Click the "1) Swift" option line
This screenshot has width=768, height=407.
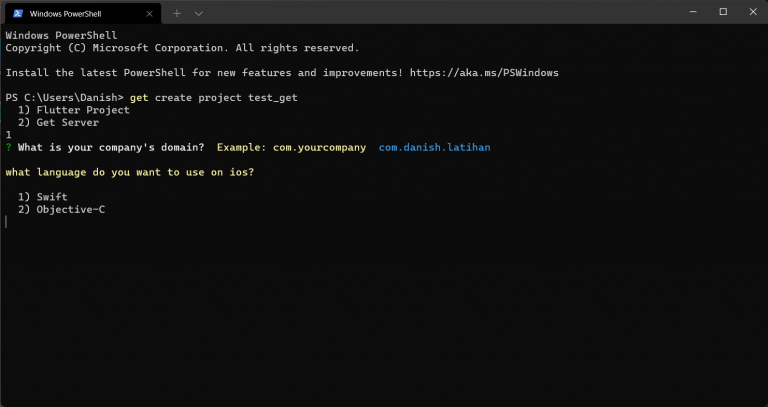coord(43,198)
